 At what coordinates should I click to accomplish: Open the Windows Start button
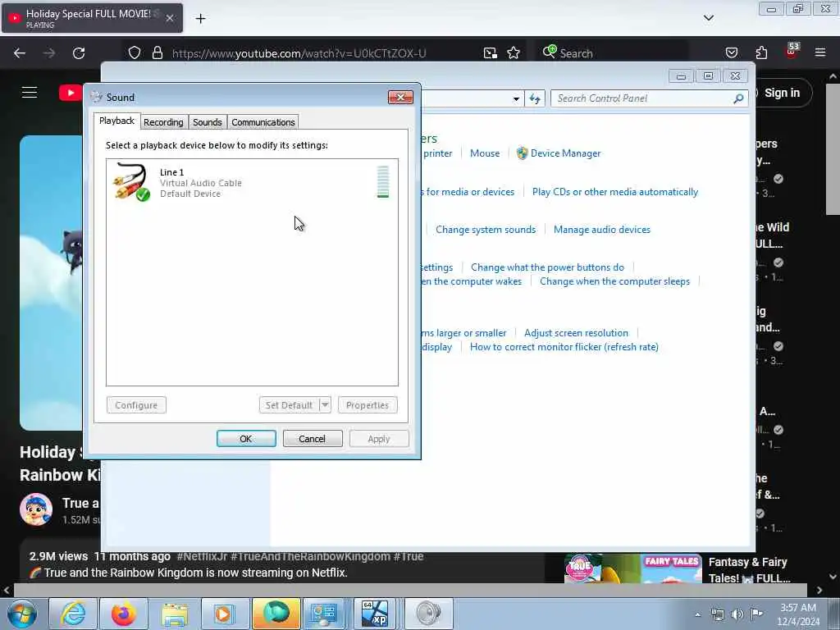pos(22,614)
